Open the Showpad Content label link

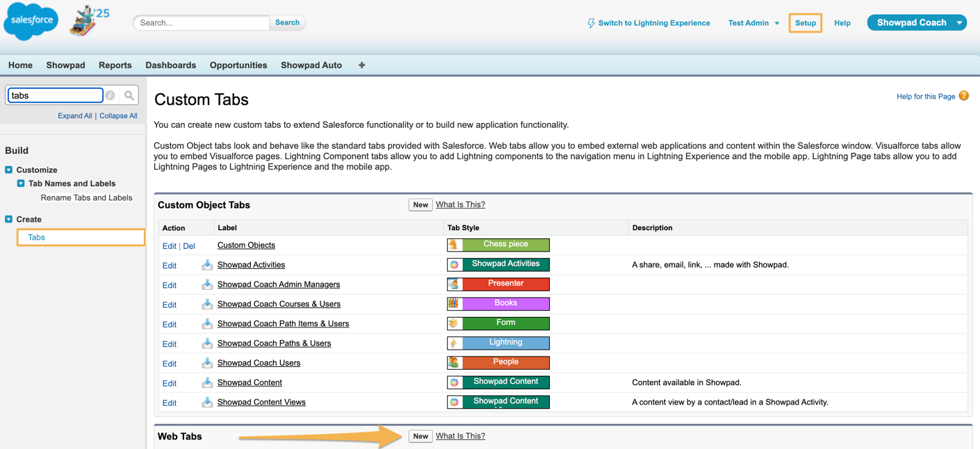(250, 382)
